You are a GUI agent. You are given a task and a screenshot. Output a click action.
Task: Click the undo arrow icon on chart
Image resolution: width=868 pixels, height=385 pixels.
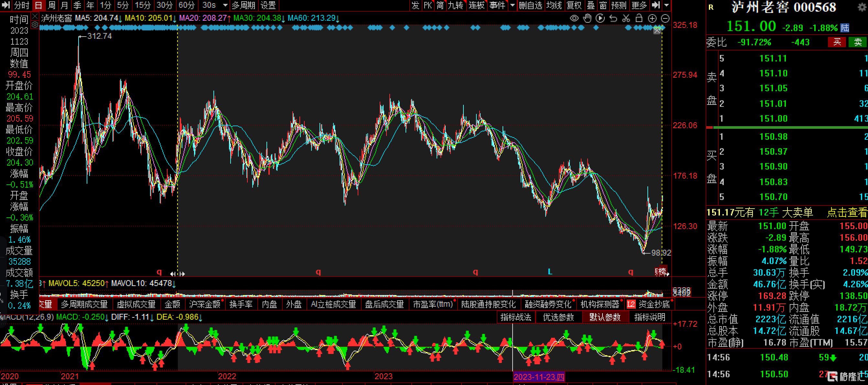point(613,18)
